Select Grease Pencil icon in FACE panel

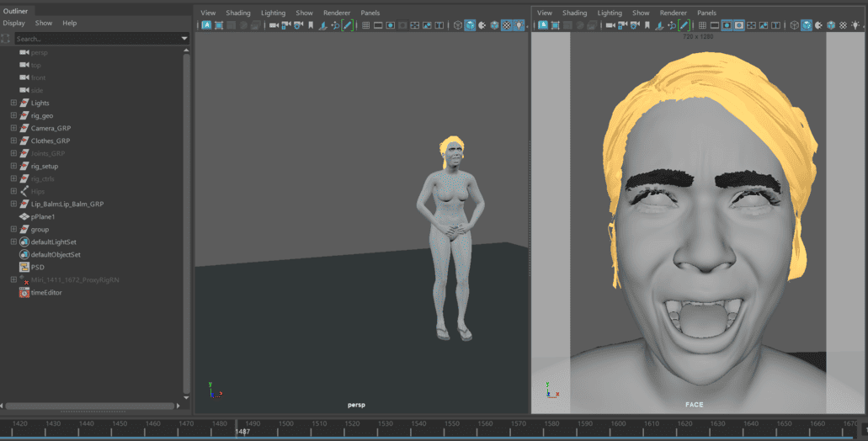tap(684, 25)
